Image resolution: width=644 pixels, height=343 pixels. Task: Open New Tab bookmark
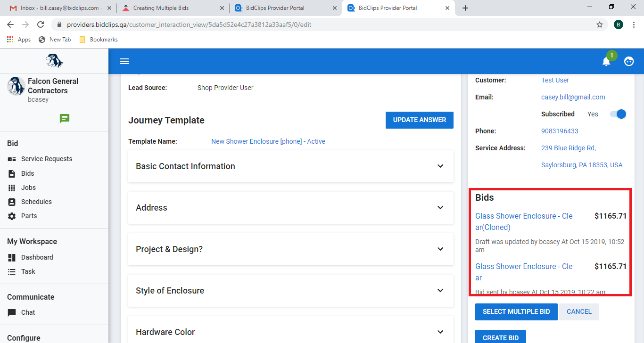point(55,40)
